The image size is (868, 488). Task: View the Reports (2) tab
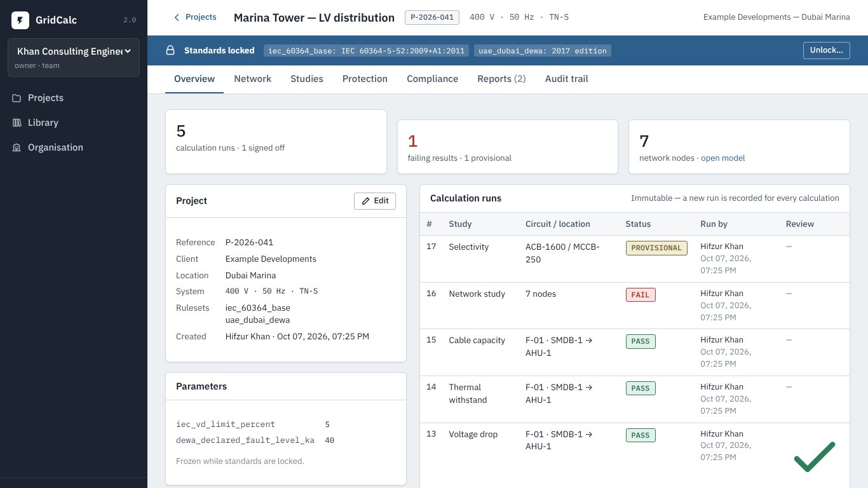tap(501, 79)
